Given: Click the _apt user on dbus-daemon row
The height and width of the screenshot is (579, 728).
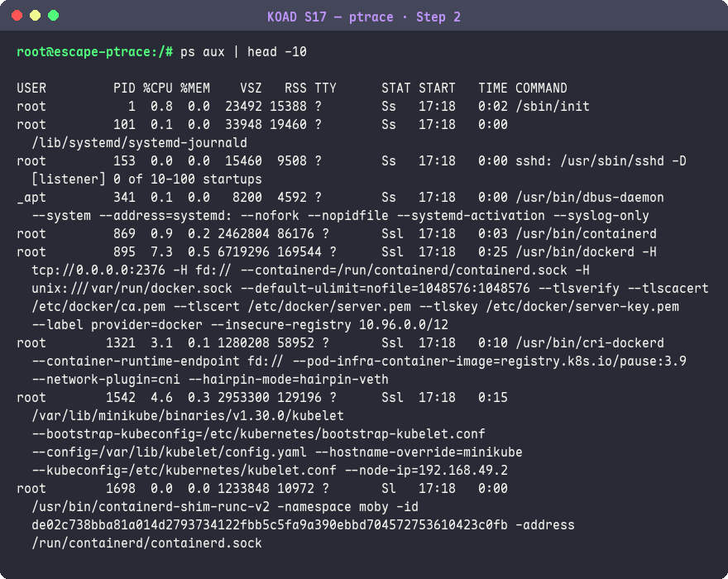Looking at the screenshot, I should pos(31,198).
